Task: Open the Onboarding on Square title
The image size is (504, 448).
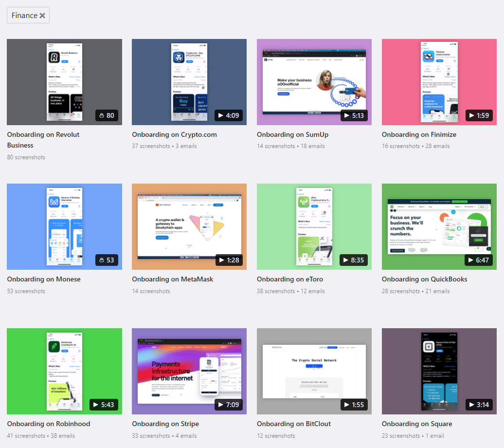Action: click(417, 424)
